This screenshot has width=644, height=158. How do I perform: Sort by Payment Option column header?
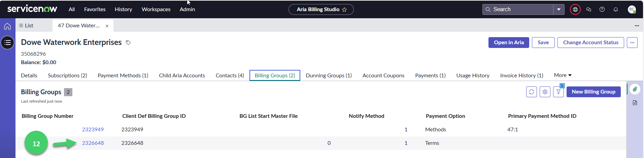(x=445, y=116)
